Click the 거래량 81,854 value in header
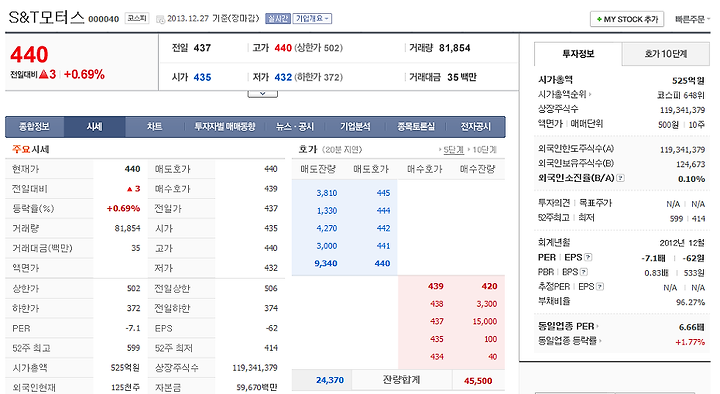Image resolution: width=720 pixels, height=394 pixels. click(x=455, y=48)
